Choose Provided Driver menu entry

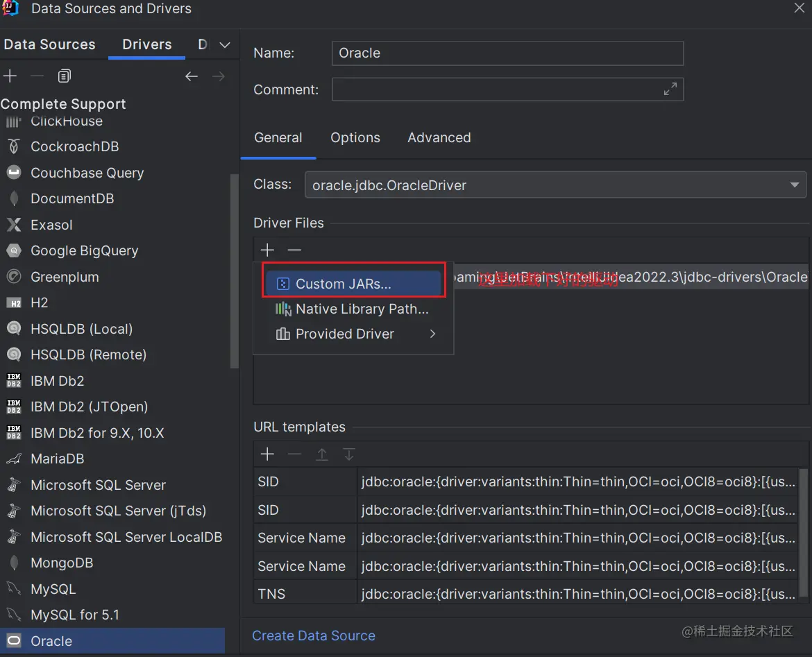[354, 334]
